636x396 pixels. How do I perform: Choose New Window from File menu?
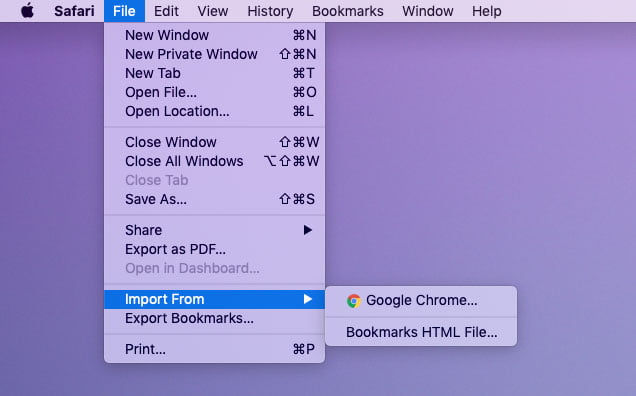[215, 35]
